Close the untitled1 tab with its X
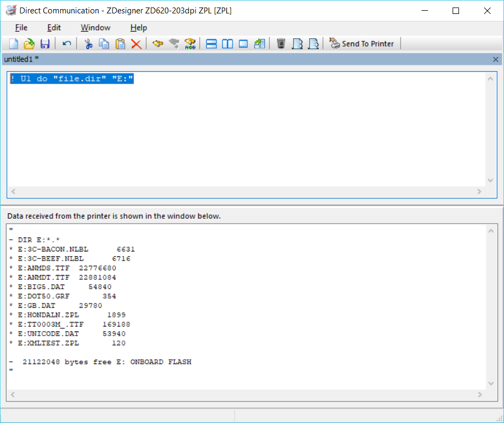Screen dimensions: 504x423 (495, 59)
